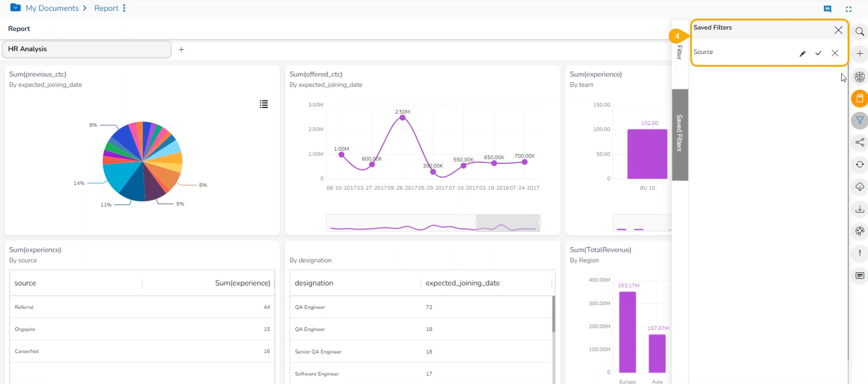Apply the Source saved filter checkmark

(818, 53)
